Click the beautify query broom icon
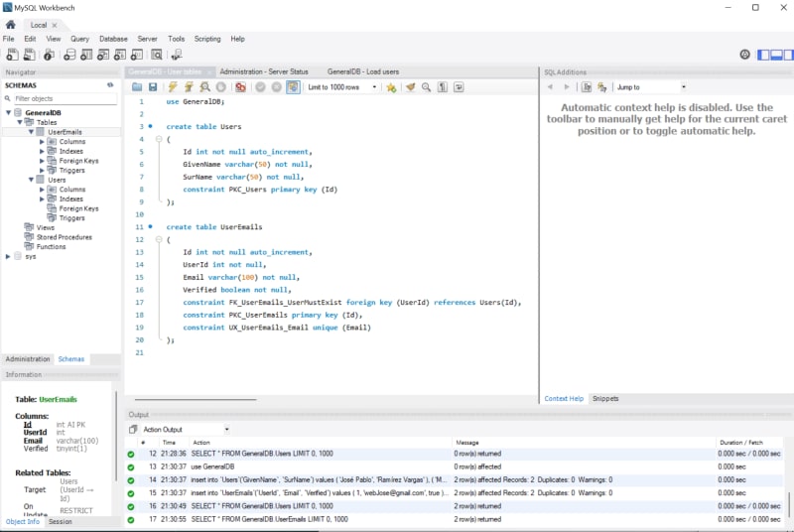 pyautogui.click(x=410, y=87)
